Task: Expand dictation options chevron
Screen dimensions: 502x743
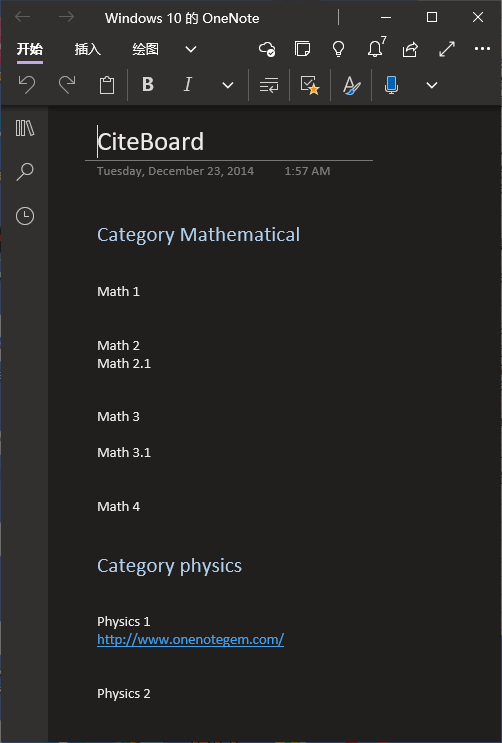Action: tap(432, 85)
